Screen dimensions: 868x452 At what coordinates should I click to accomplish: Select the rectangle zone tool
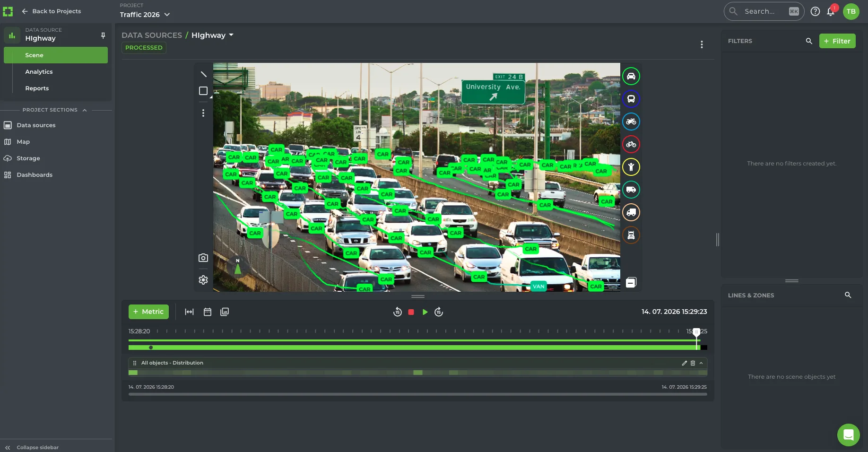click(203, 91)
